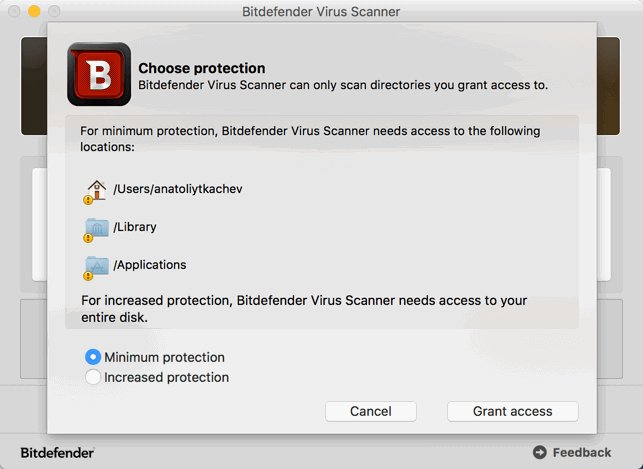Click the Library folder icon
Image resolution: width=643 pixels, height=469 pixels.
tap(97, 228)
